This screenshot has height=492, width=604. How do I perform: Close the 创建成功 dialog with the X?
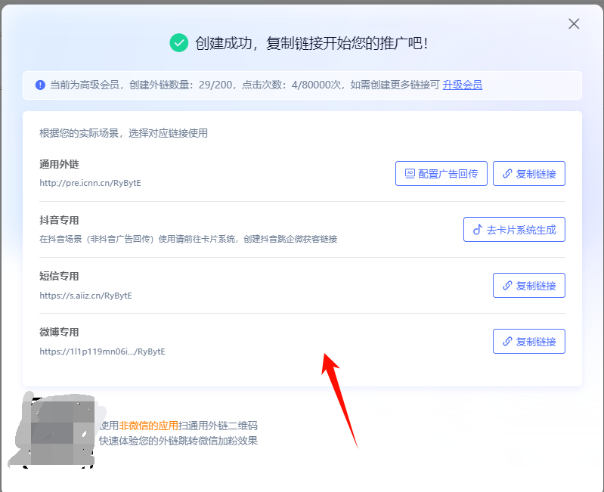(573, 23)
